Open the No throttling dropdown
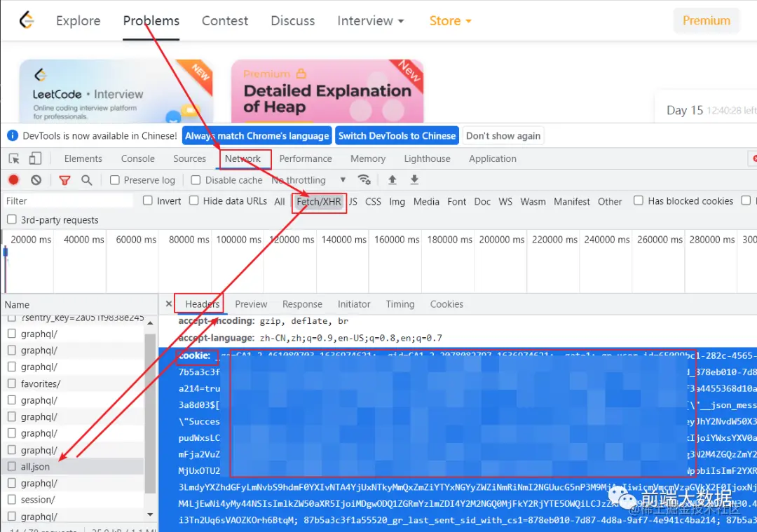The width and height of the screenshot is (757, 532). pos(309,180)
